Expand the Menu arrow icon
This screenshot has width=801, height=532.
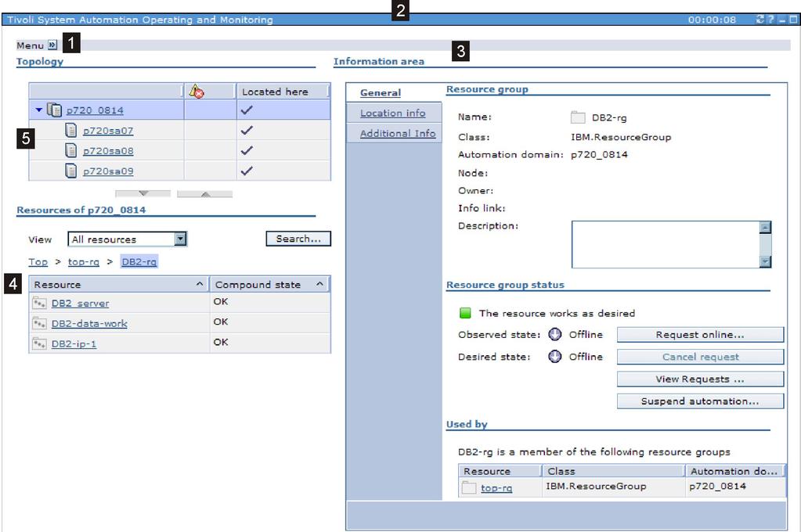coord(52,45)
